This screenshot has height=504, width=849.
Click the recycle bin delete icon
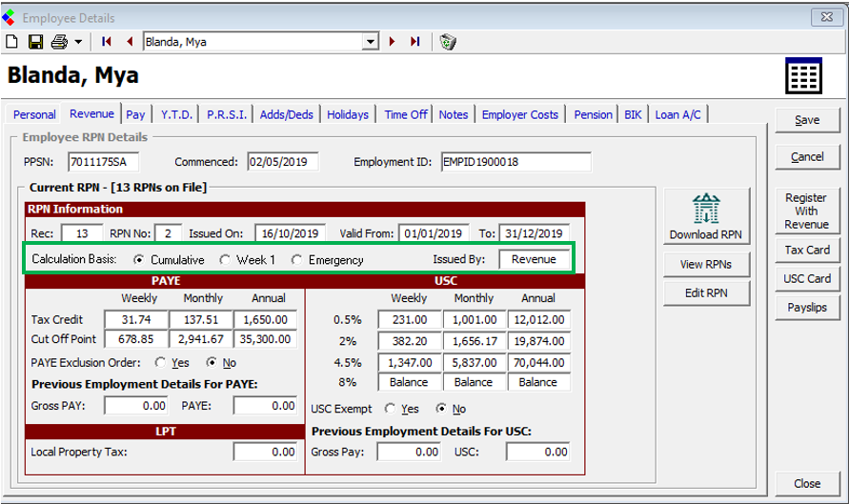pos(448,42)
